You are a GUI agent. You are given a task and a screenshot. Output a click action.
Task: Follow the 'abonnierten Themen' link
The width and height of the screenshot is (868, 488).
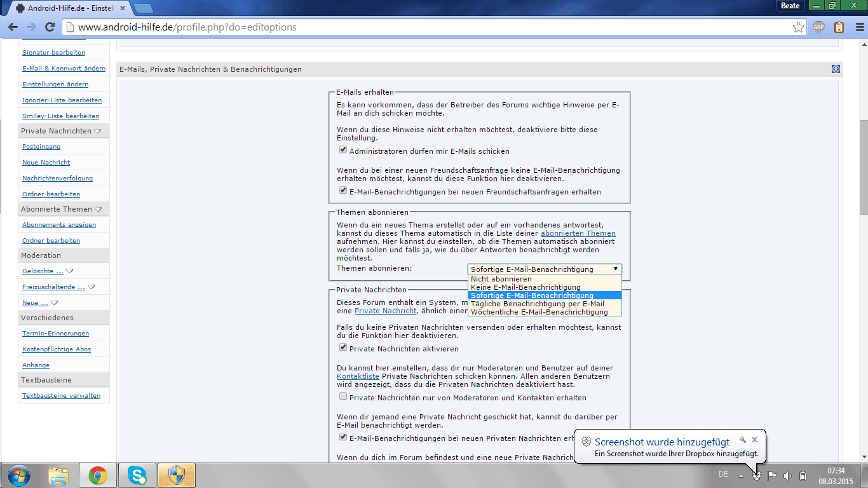pyautogui.click(x=578, y=233)
